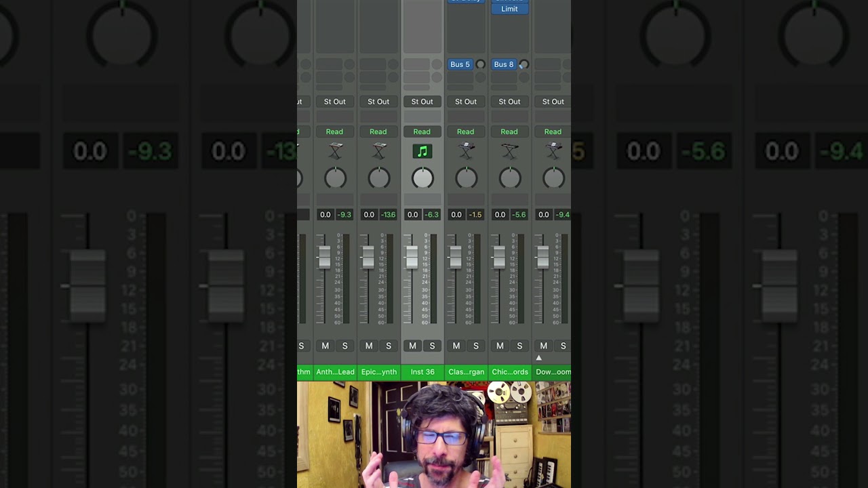Image resolution: width=868 pixels, height=488 pixels.
Task: Click the -1.5 peak level display
Action: click(475, 215)
